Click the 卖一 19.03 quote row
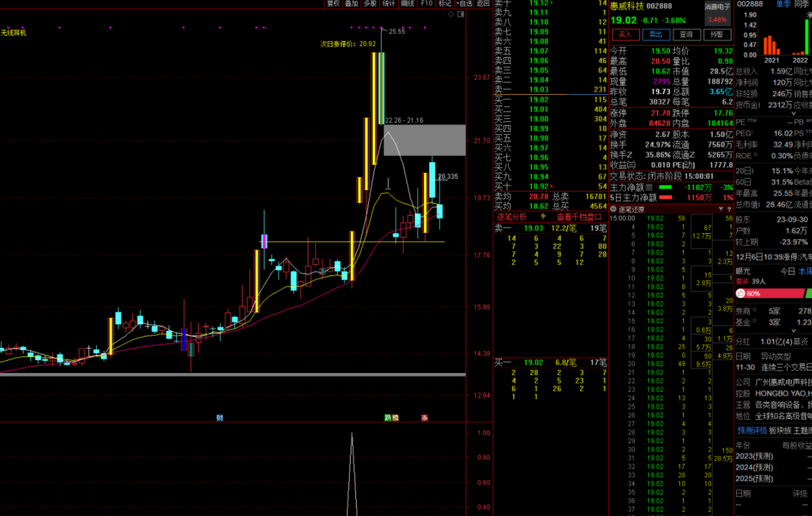The height and width of the screenshot is (516, 812). tap(551, 89)
